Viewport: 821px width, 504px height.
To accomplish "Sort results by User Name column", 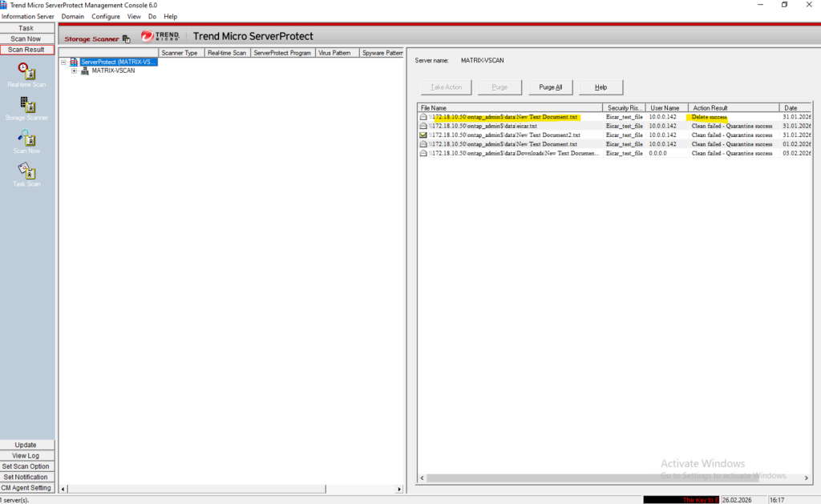I will (666, 108).
